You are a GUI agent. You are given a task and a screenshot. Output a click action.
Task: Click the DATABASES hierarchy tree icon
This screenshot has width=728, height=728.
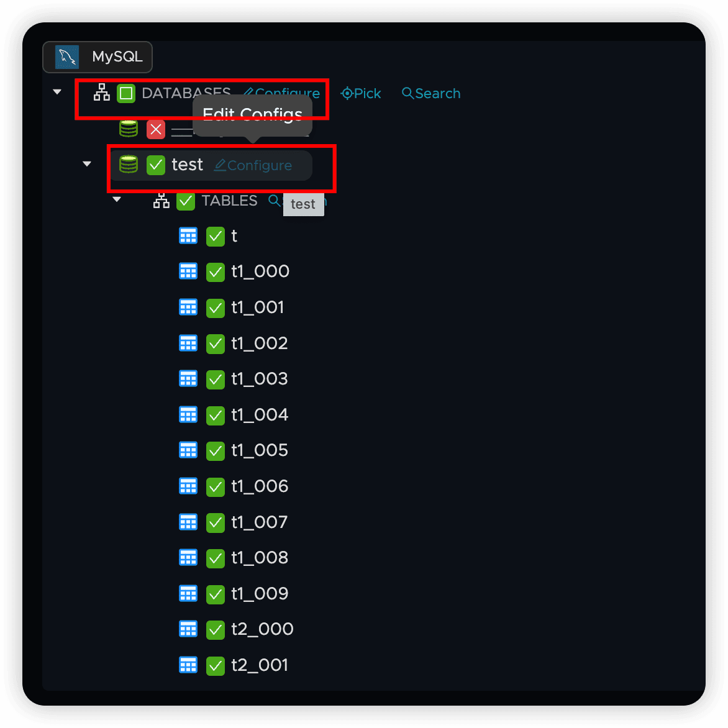pyautogui.click(x=102, y=93)
